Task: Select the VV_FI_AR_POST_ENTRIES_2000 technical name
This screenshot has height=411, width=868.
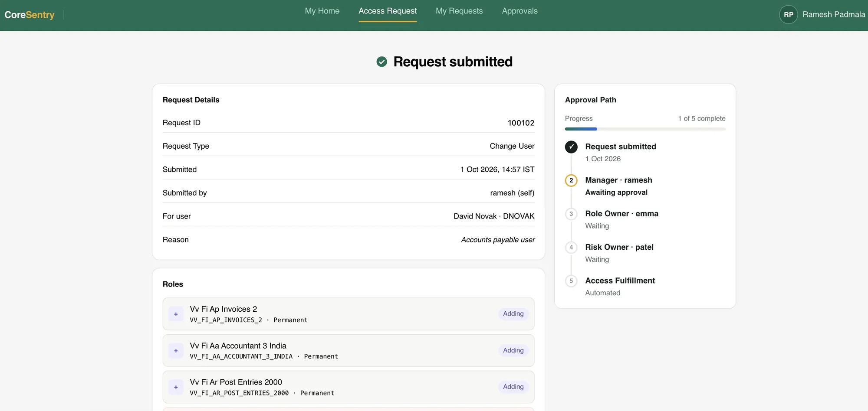Action: coord(239,393)
